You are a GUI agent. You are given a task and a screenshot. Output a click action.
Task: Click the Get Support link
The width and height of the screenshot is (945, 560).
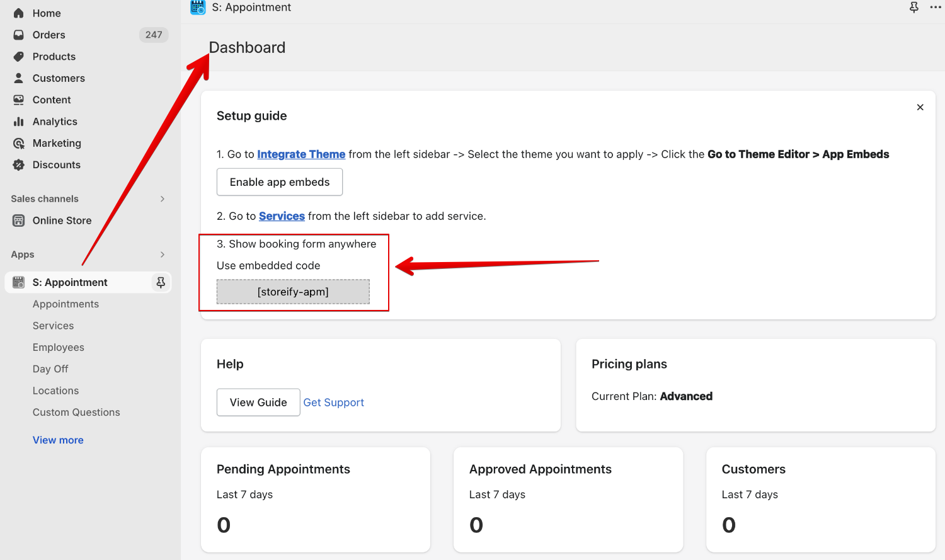(x=333, y=403)
